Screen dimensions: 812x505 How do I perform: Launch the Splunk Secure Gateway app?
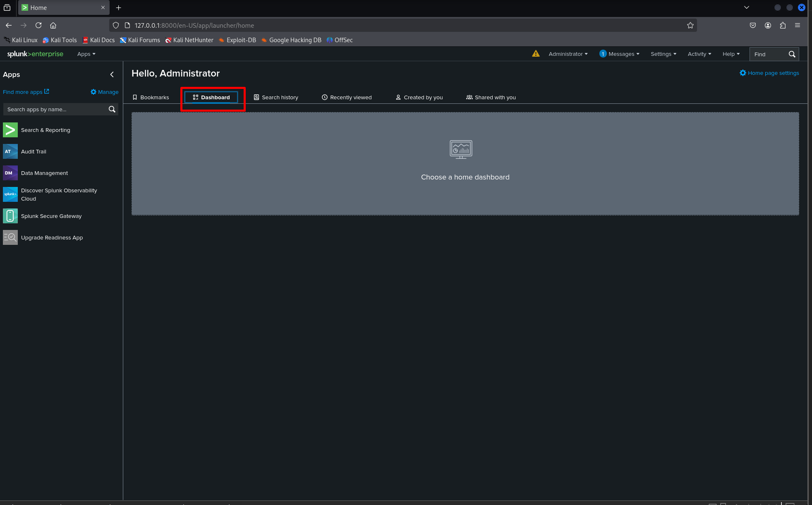click(51, 216)
